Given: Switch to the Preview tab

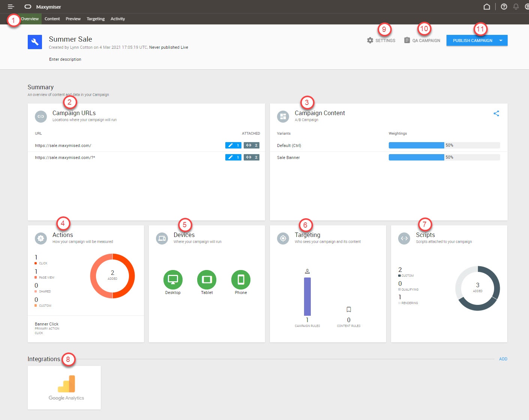Looking at the screenshot, I should click(73, 19).
